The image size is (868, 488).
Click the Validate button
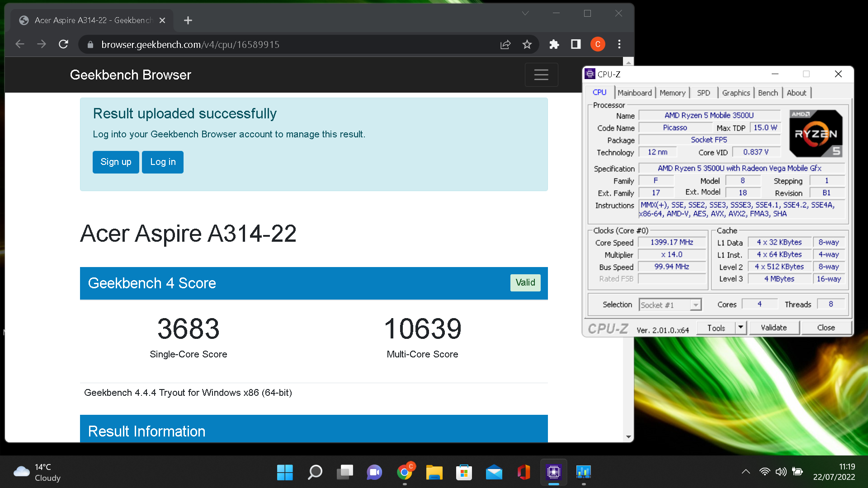pyautogui.click(x=774, y=328)
